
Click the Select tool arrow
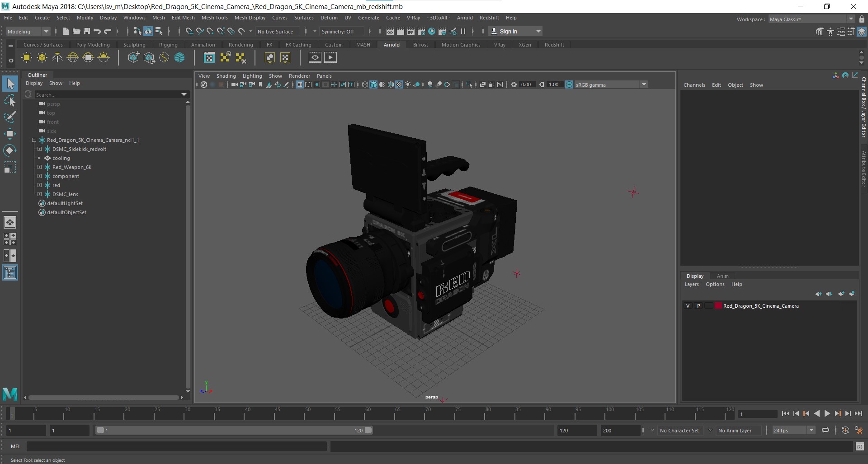[10, 84]
